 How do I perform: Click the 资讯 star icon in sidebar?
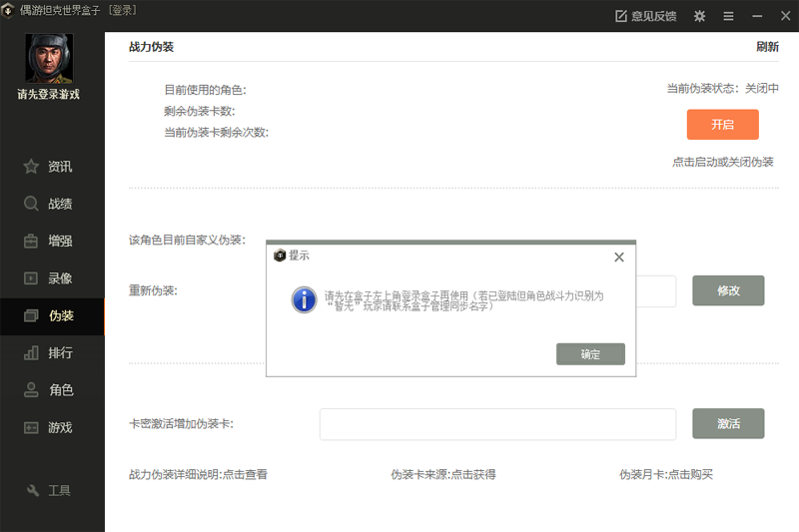[x=31, y=167]
